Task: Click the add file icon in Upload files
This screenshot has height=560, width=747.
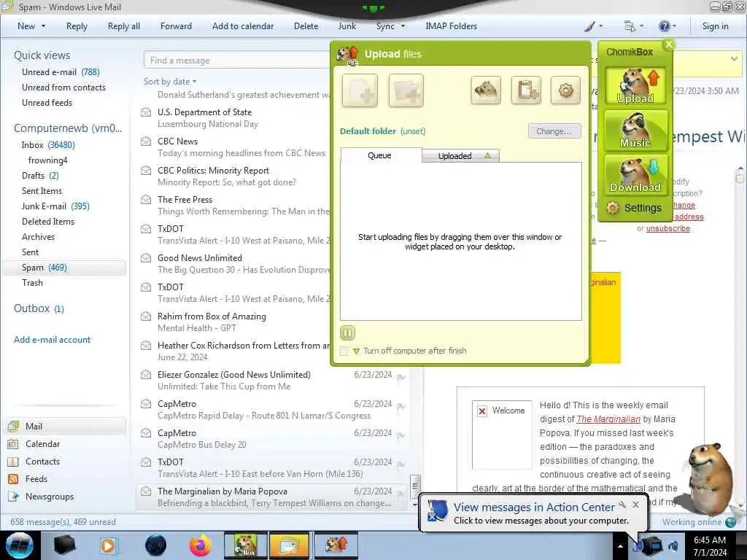Action: (x=360, y=90)
